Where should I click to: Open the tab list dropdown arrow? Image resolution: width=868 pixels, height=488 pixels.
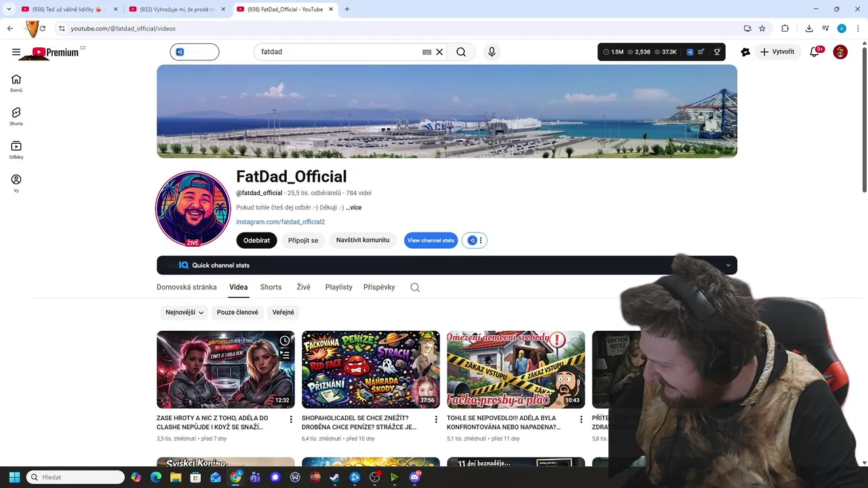click(x=9, y=9)
